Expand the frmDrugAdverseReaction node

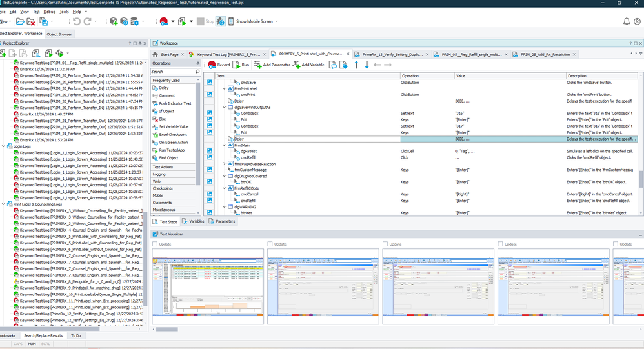coord(225,164)
